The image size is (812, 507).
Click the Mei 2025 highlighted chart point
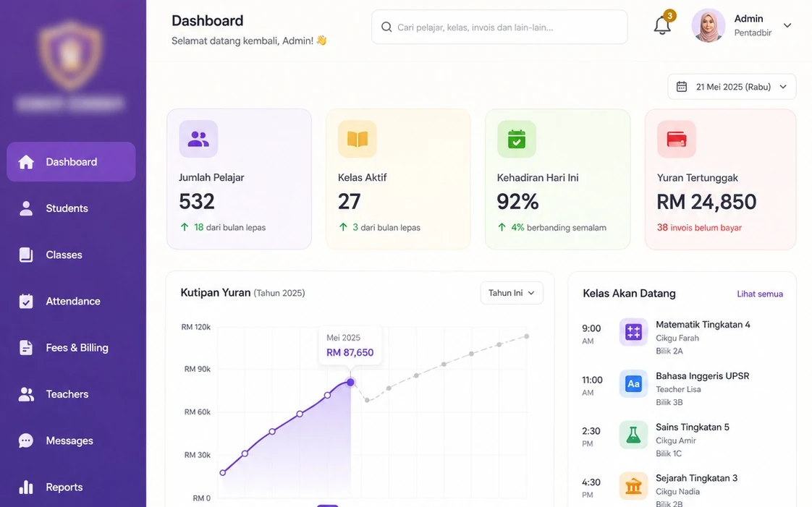350,383
